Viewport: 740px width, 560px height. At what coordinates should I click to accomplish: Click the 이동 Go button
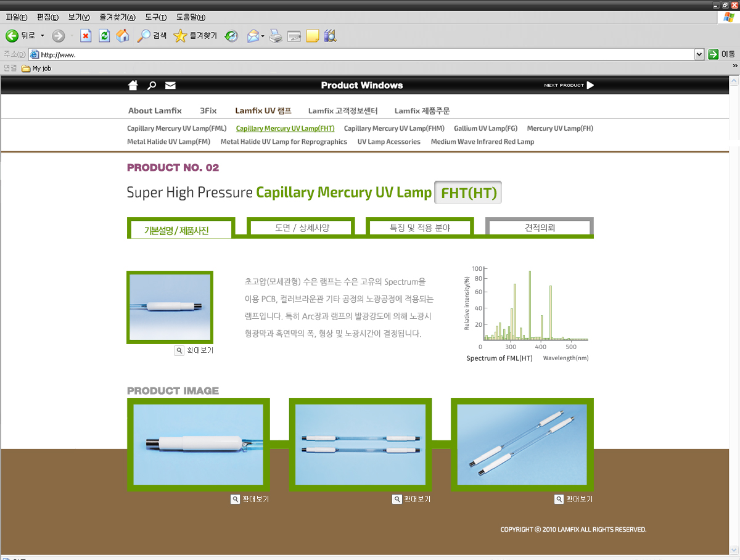click(x=721, y=54)
